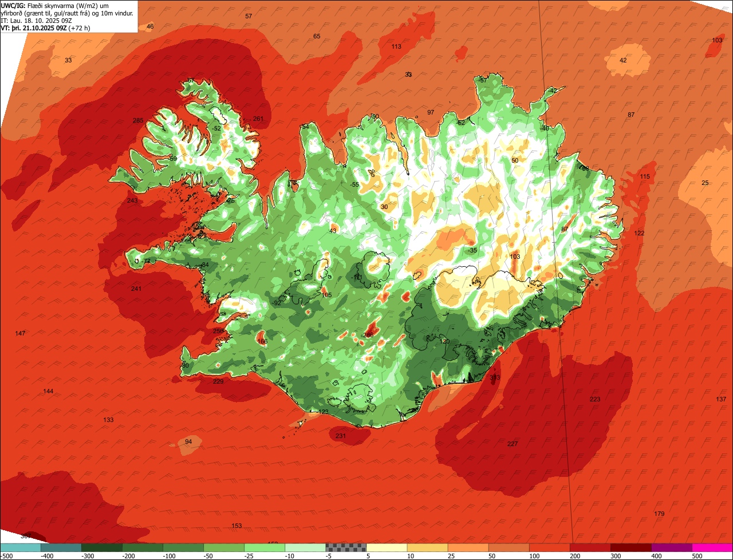The width and height of the screenshot is (733, 560).
Task: Click the '400' legend tick label
Action: pos(656,556)
